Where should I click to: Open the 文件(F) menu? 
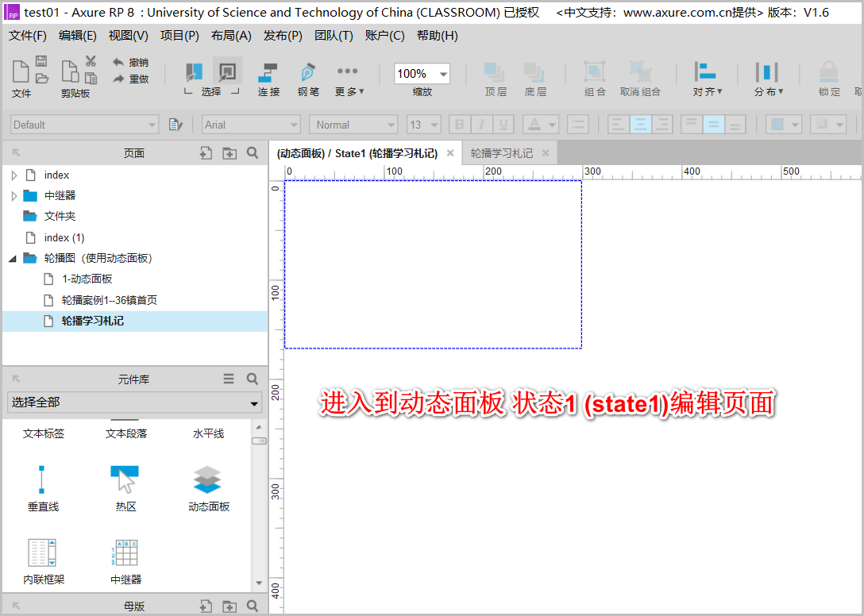(x=28, y=36)
